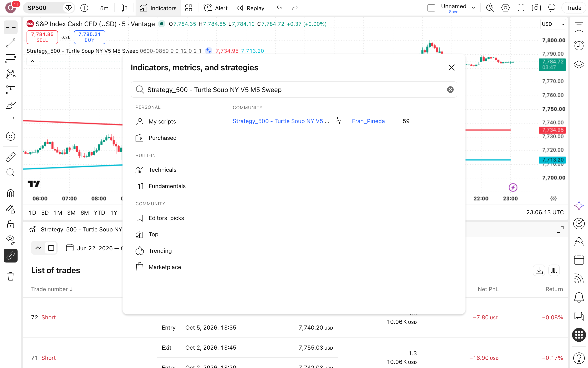Select the trend line drawing tool

tap(10, 43)
